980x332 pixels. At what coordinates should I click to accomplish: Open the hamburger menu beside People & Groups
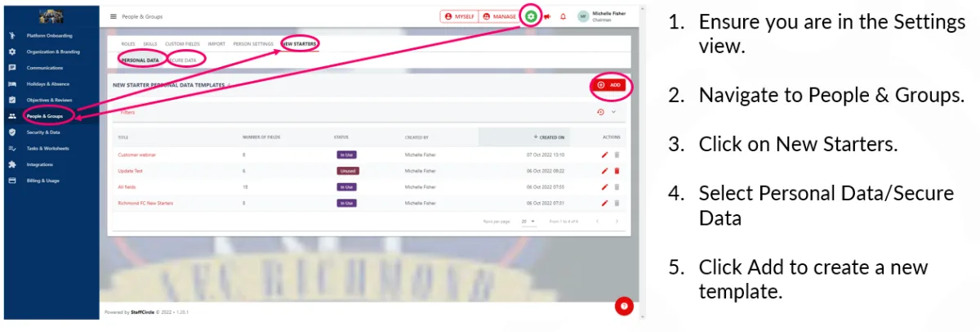pyautogui.click(x=113, y=16)
